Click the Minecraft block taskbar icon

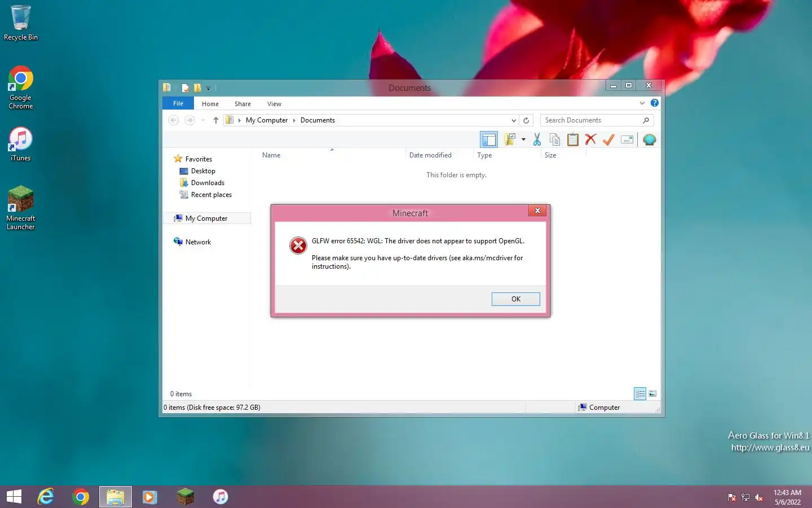pos(186,497)
